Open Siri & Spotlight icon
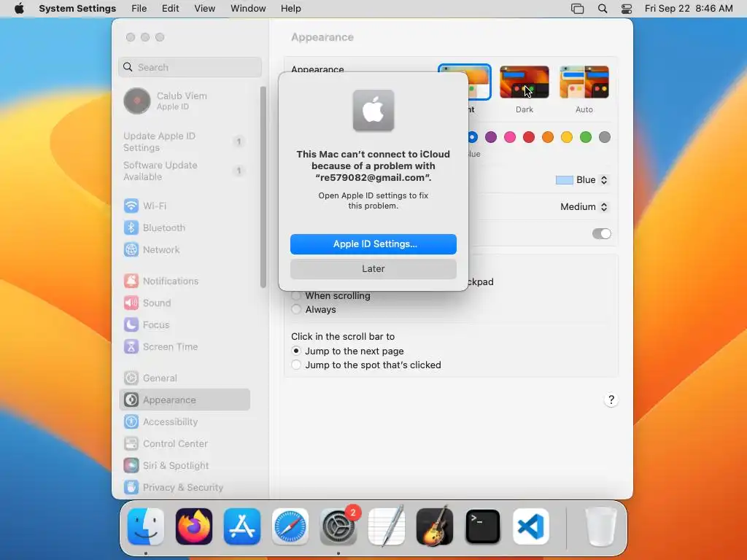Viewport: 747px width, 560px height. click(131, 466)
